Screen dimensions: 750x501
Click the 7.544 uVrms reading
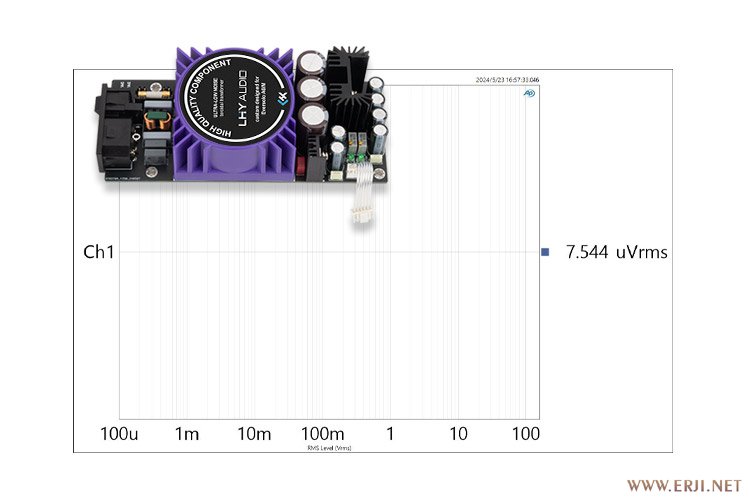(616, 253)
